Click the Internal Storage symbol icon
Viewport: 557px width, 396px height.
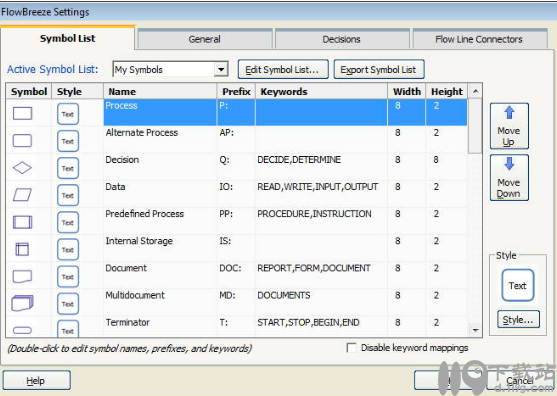click(22, 249)
